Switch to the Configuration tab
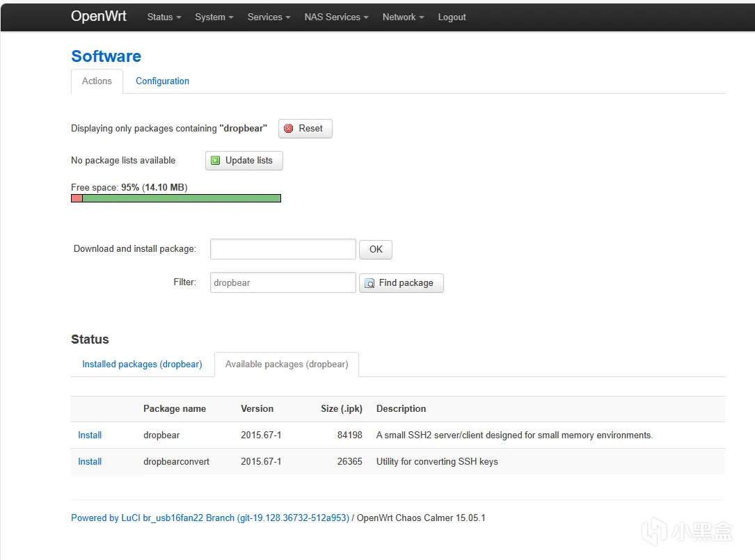Image resolution: width=755 pixels, height=560 pixels. 162,81
